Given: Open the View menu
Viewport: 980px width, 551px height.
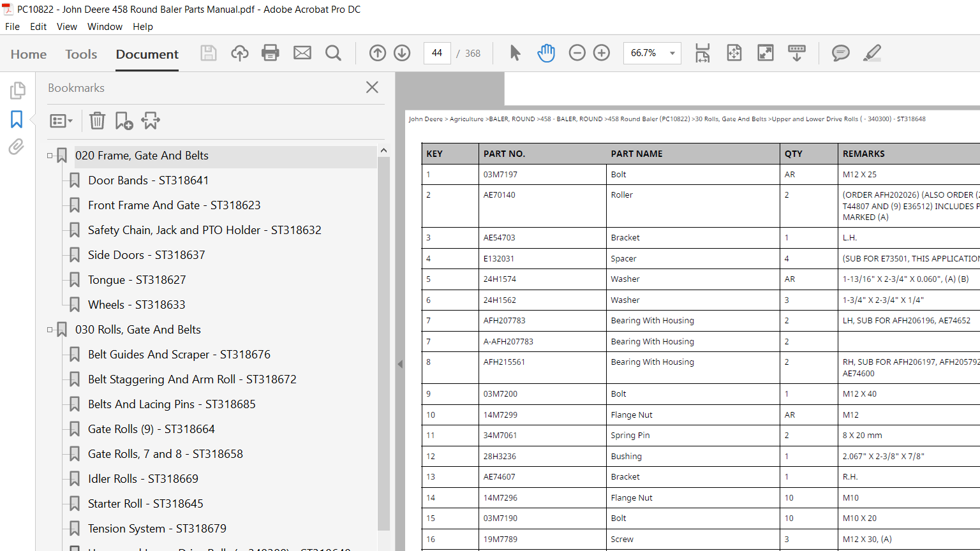Looking at the screenshot, I should [67, 27].
